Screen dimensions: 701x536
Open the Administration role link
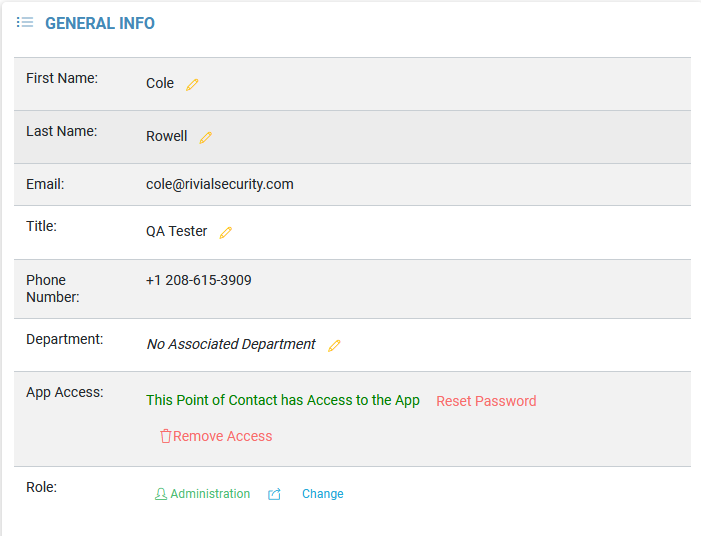click(x=210, y=494)
